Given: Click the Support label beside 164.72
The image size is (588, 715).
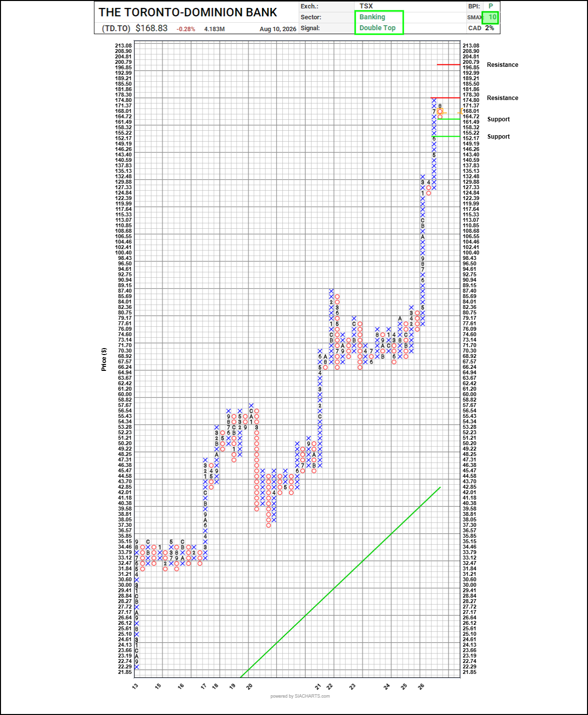Looking at the screenshot, I should 498,119.
